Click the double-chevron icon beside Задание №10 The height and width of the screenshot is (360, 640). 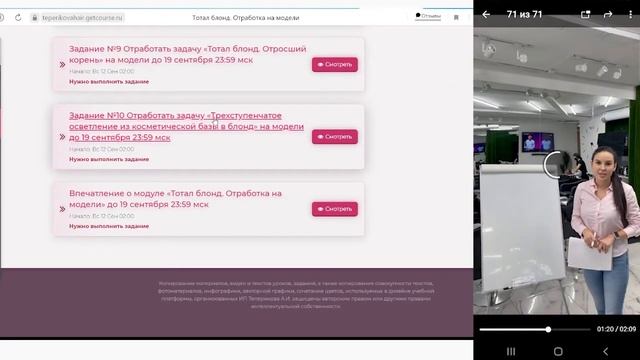[62, 137]
